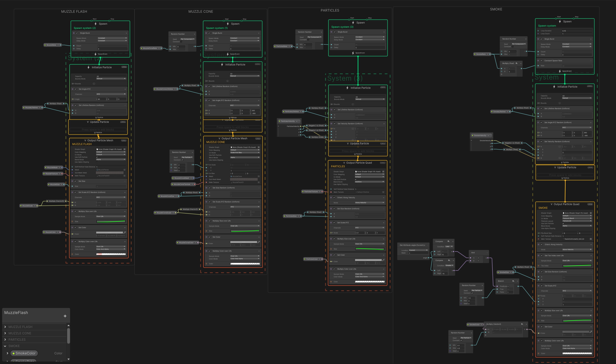Click the blackboard vertical scrollbar thumb
616x364 pixels.
point(68,336)
